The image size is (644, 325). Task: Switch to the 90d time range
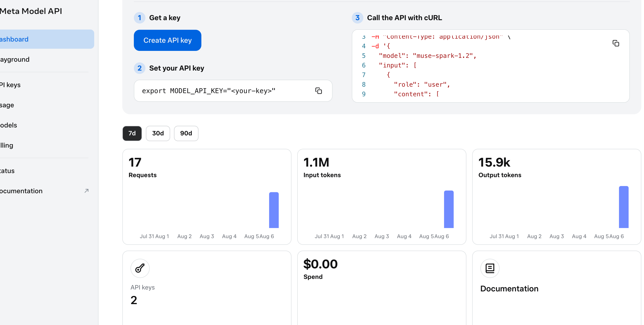coord(186,133)
